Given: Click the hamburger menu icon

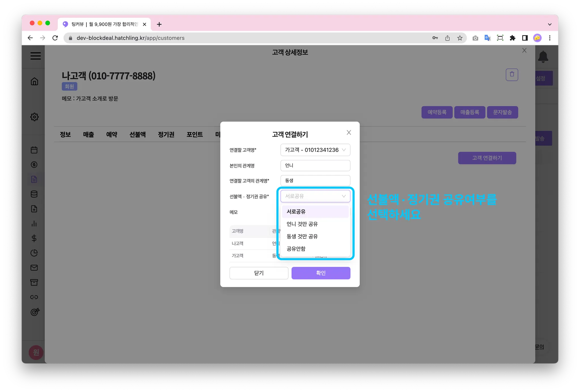Looking at the screenshot, I should pos(35,56).
